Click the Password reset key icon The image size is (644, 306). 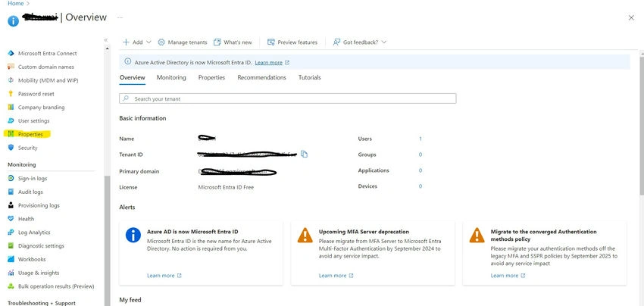tap(11, 94)
